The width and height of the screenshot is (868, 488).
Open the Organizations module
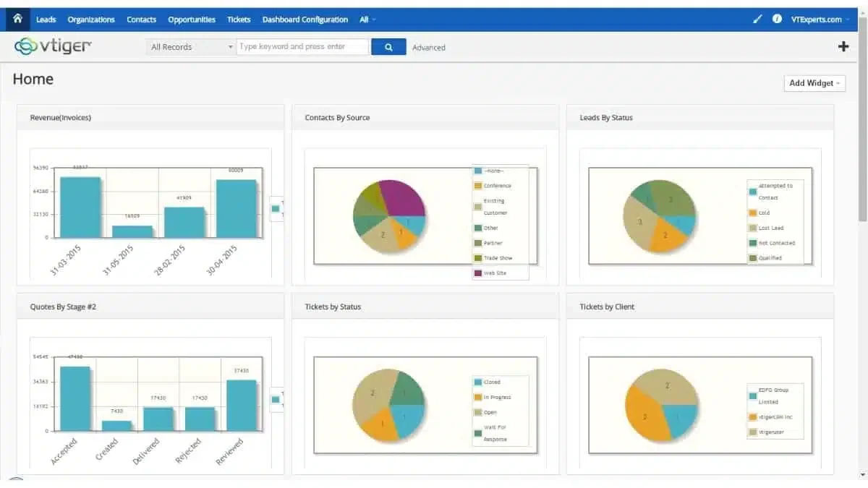tap(91, 20)
